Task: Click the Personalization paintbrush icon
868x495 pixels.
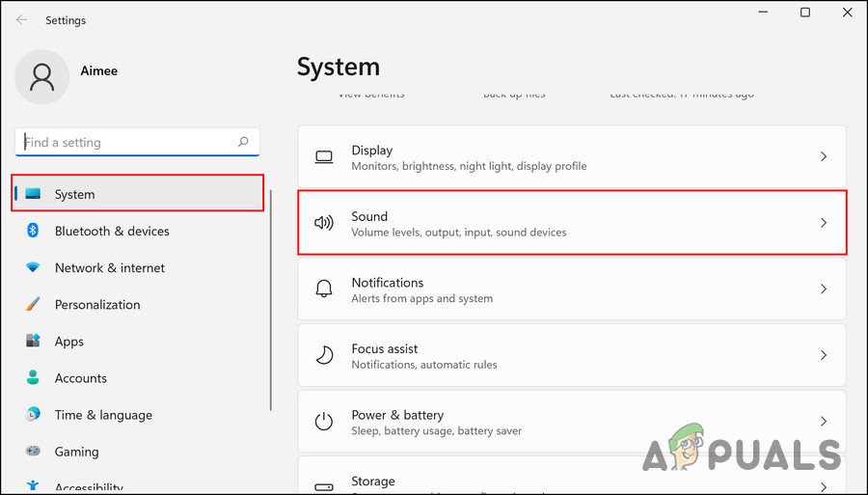Action: point(33,304)
